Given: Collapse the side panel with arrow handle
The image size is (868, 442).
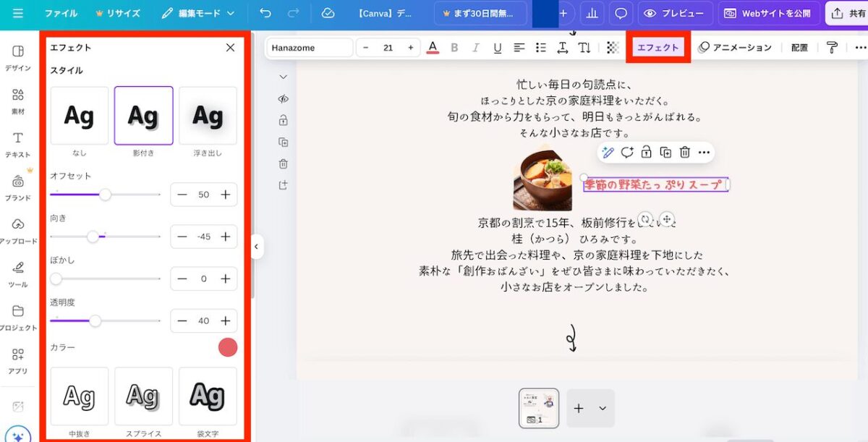Looking at the screenshot, I should tap(256, 247).
